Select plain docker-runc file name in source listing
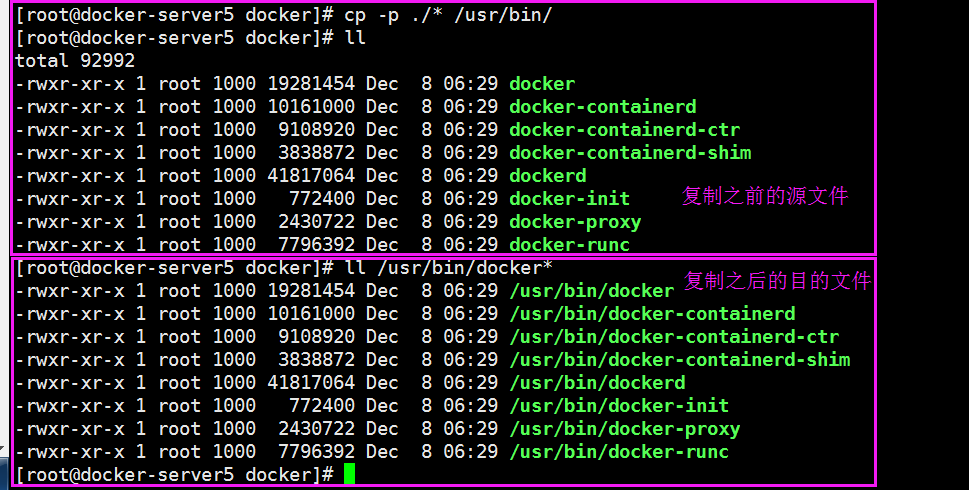969x490 pixels. tap(569, 245)
